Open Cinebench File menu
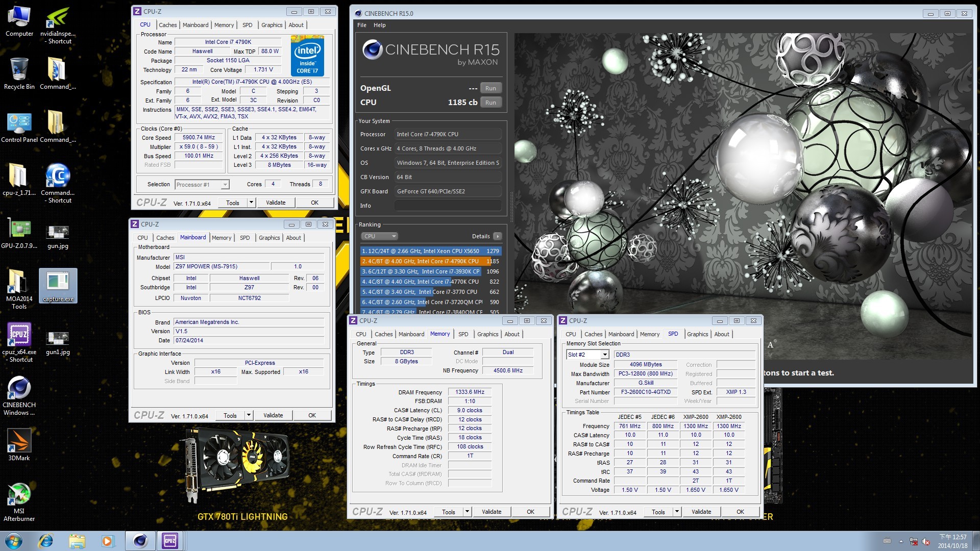 [361, 25]
